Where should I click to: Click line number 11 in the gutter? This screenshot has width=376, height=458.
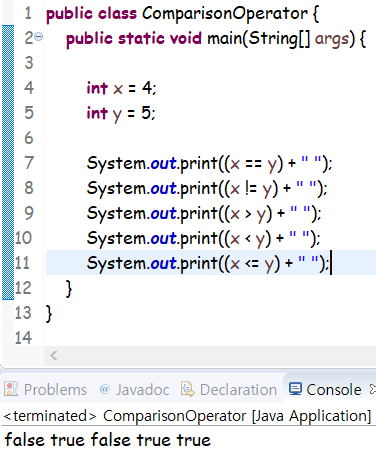[23, 263]
